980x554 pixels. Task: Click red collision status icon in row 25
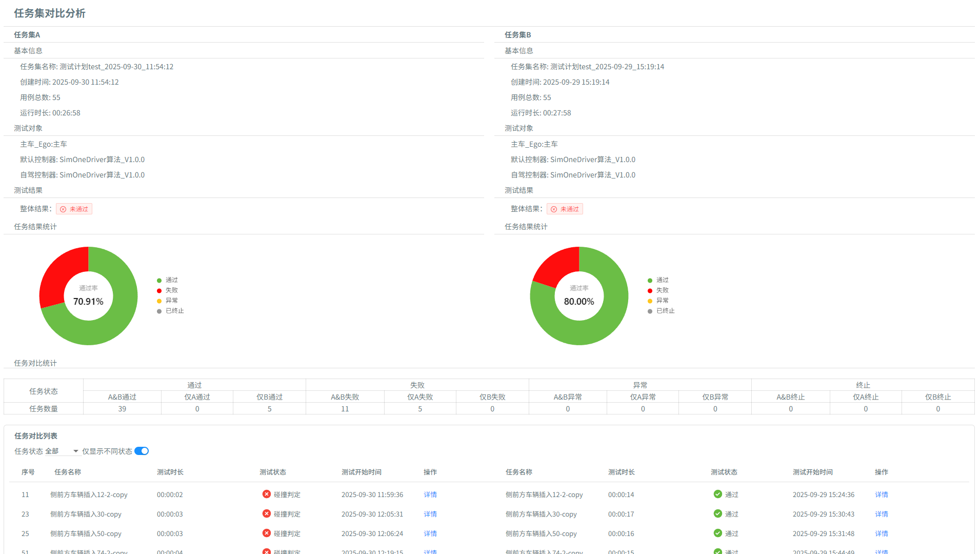coord(266,533)
